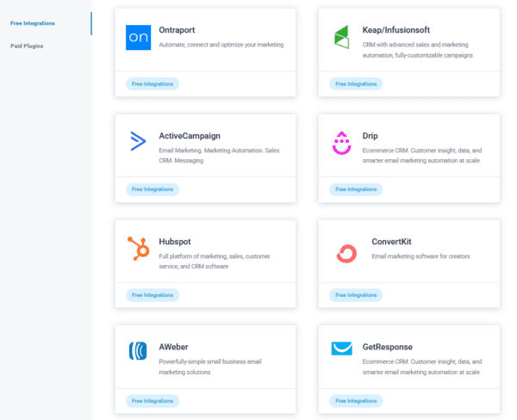Click the ActiveCampaign chevron logo
517x420 pixels.
[138, 142]
